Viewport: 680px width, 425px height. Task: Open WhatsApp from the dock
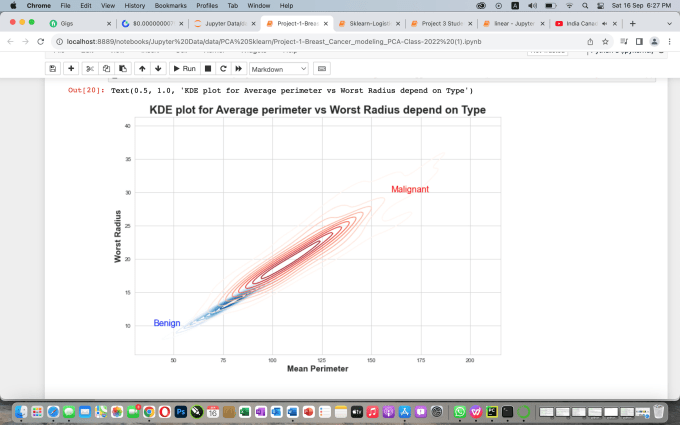pos(460,412)
